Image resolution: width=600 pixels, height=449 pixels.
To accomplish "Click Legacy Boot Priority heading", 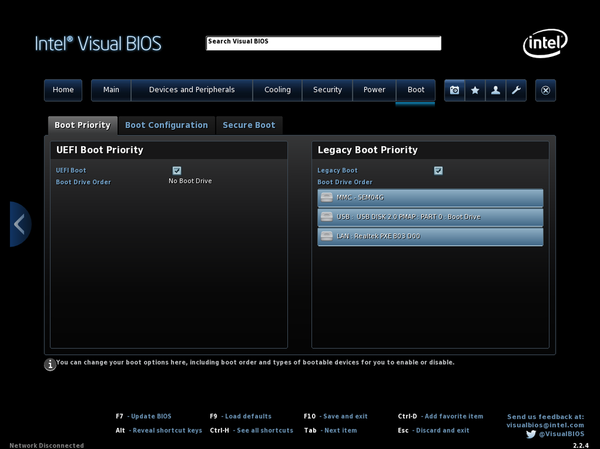I will [x=367, y=150].
